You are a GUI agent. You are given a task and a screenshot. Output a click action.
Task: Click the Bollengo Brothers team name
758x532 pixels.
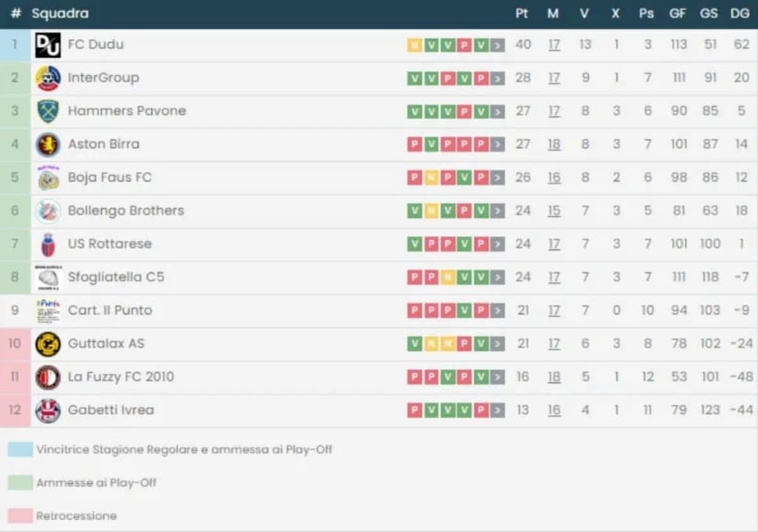[x=126, y=211]
